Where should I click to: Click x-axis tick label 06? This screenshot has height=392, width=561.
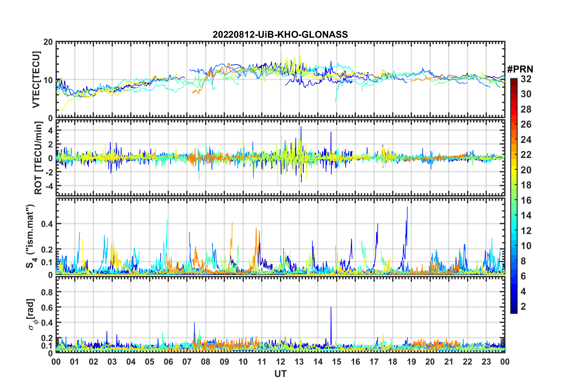coord(168,362)
